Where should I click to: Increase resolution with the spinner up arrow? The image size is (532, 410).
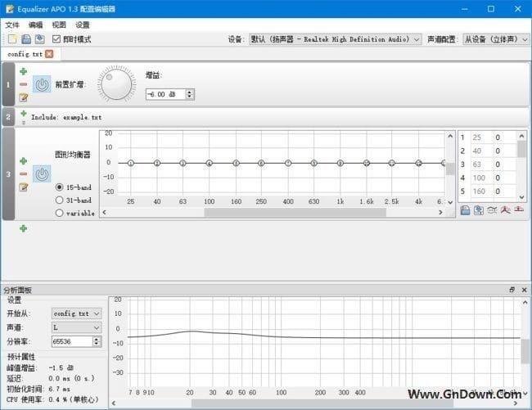[97, 339]
